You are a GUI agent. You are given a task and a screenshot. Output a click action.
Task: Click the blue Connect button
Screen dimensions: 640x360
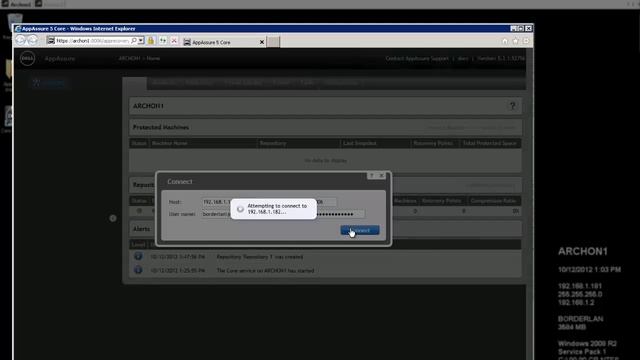(360, 231)
